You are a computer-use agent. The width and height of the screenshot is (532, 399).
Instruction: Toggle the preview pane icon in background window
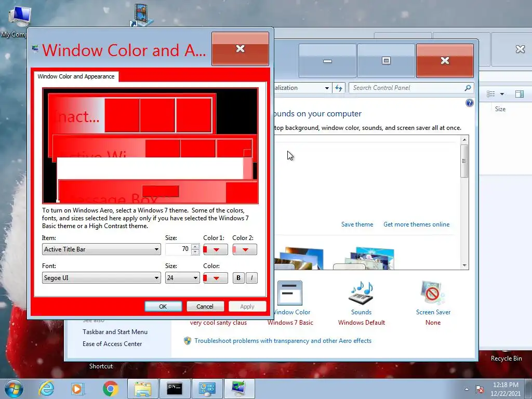(520, 94)
